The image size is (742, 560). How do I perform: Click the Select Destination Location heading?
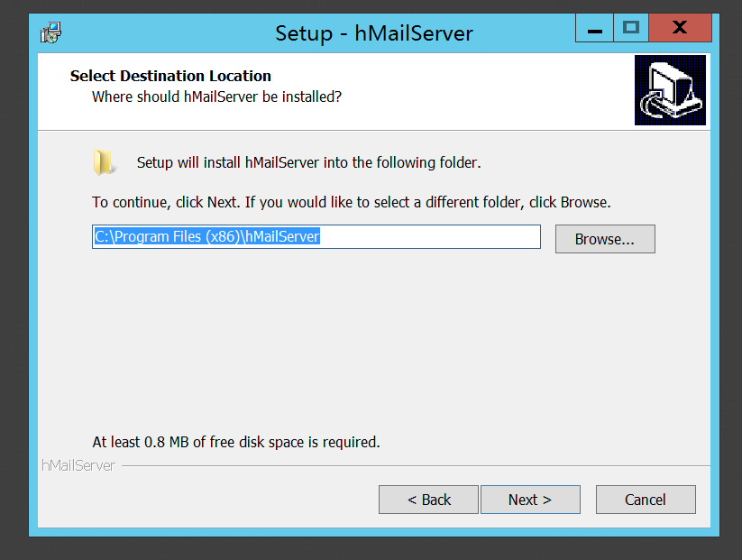170,76
